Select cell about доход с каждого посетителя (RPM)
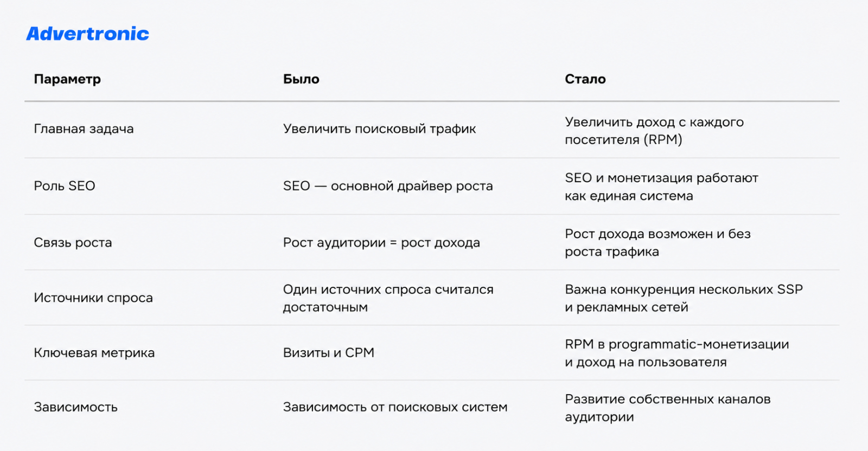Screen dimensions: 868x451 tap(654, 131)
